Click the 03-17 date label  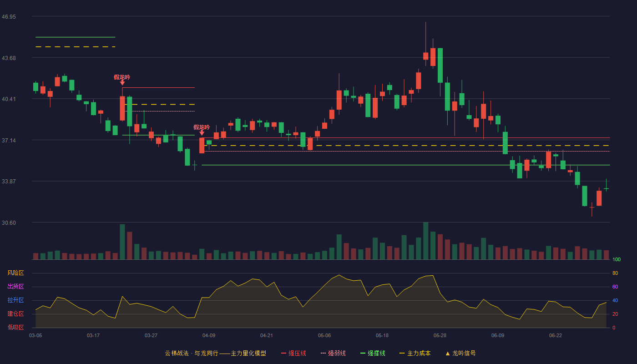[x=93, y=335]
